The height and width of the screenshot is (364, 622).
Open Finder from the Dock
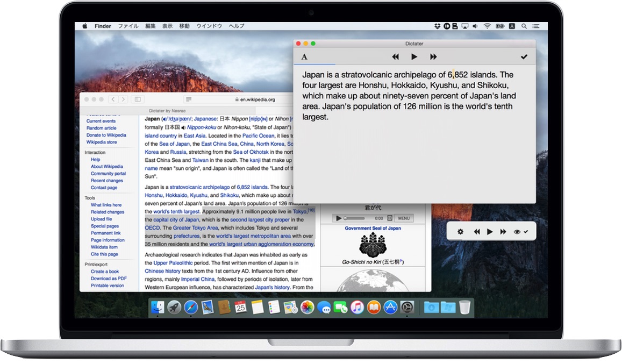click(158, 307)
